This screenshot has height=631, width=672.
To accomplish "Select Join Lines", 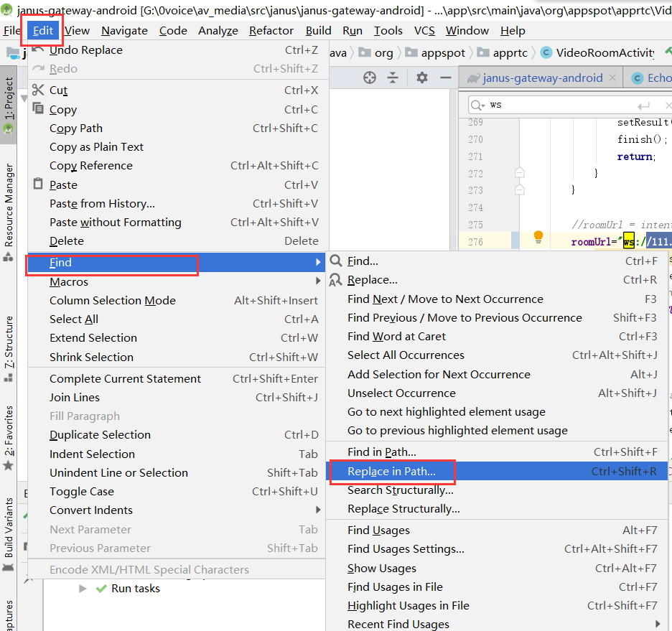I will [x=177, y=397].
